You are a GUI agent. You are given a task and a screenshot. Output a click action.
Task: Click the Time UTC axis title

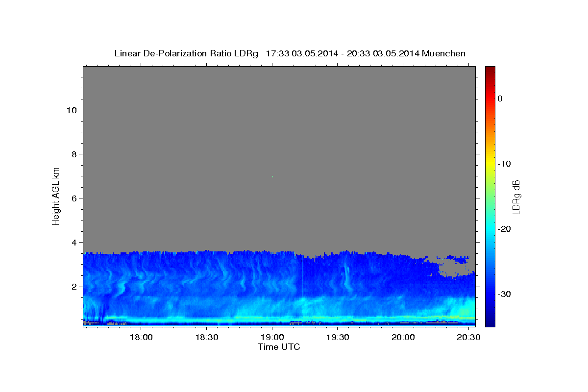tap(279, 347)
